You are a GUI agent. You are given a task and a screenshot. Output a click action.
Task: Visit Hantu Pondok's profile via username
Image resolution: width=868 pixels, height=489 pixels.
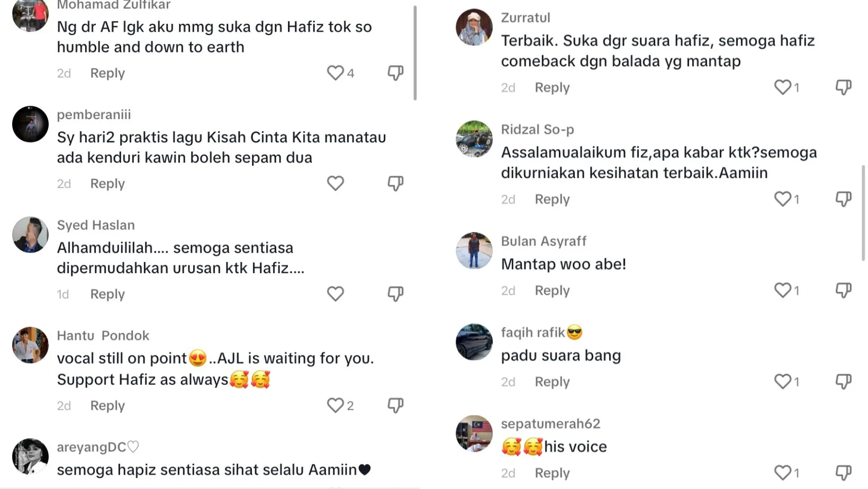tap(103, 336)
